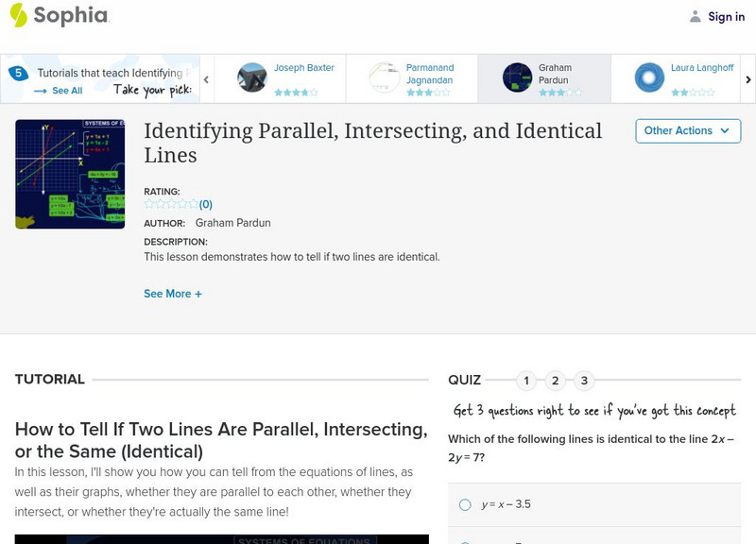Image resolution: width=756 pixels, height=544 pixels.
Task: Open Laura Langhoff's tutorial link
Action: pos(702,67)
